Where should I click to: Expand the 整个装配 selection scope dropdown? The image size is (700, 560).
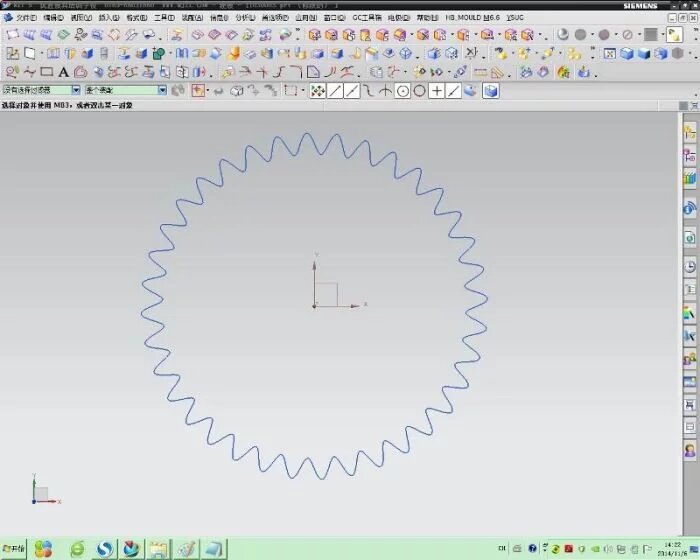tap(162, 90)
